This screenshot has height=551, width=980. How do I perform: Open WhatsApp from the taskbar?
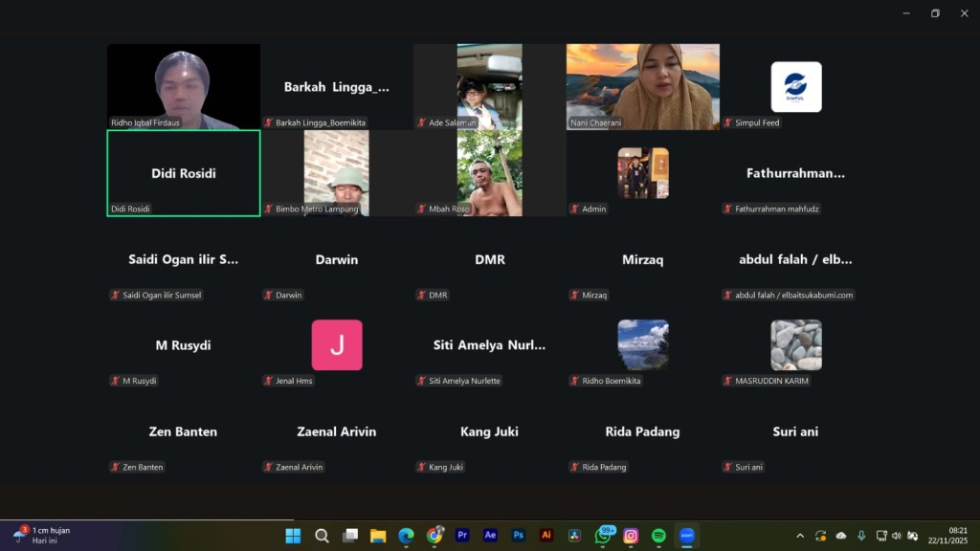[603, 536]
